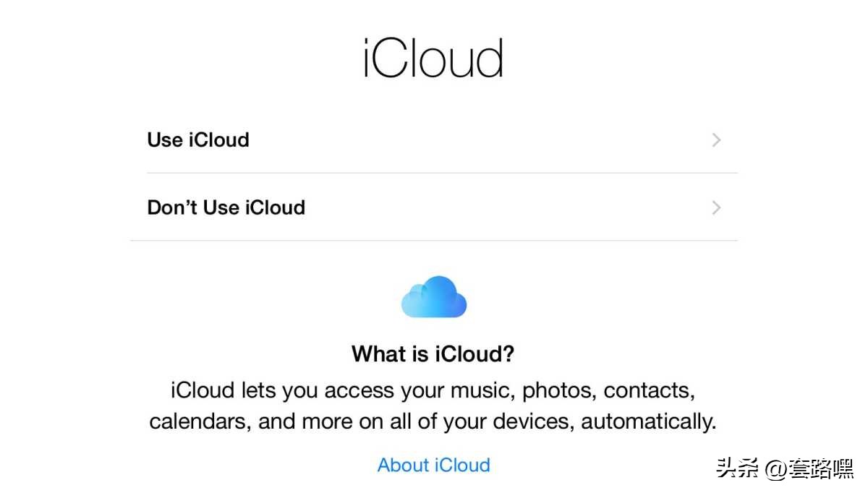Click the large iCloud title heading

[433, 59]
